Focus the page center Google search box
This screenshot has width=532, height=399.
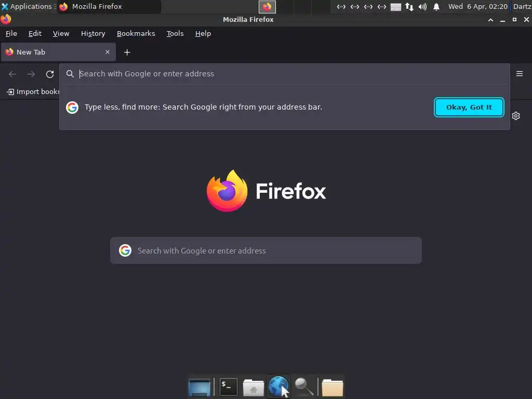coord(266,250)
